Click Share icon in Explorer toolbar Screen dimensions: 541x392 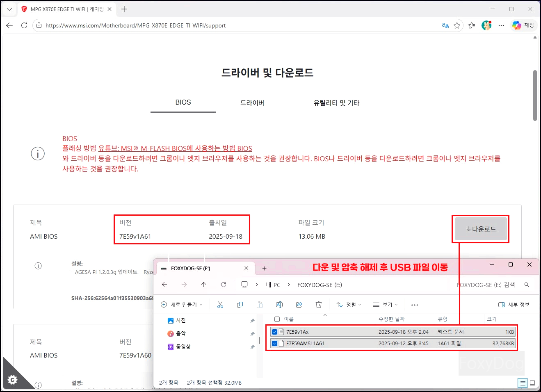click(299, 305)
